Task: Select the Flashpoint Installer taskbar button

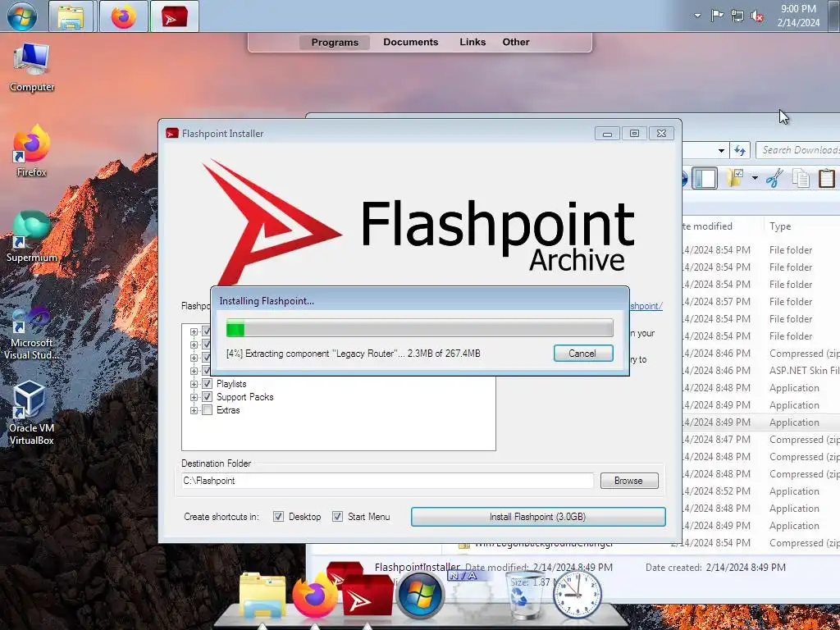Action: [175, 16]
